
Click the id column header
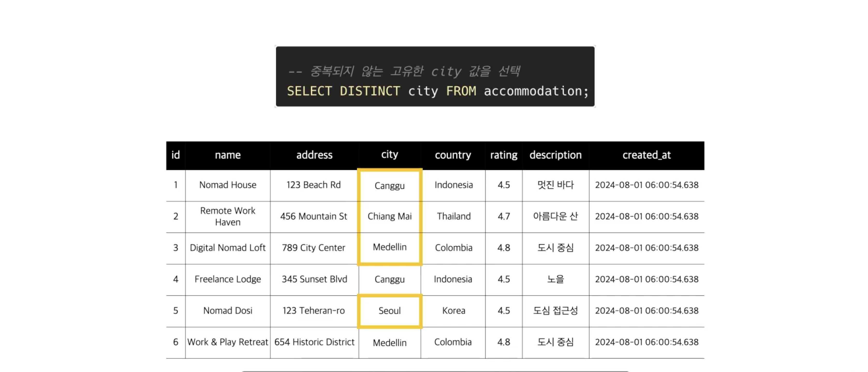coord(175,155)
